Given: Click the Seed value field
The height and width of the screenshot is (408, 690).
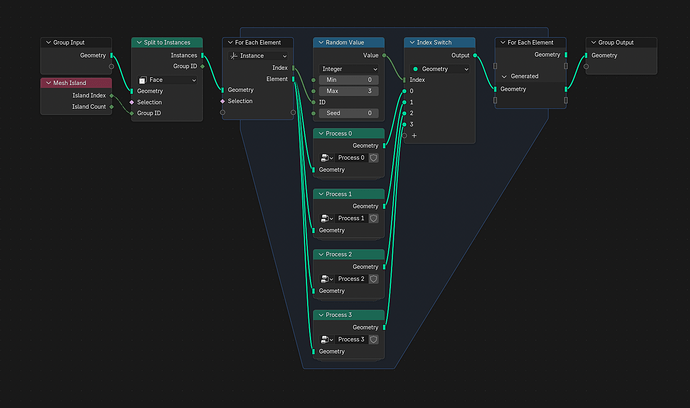Looking at the screenshot, I should click(x=349, y=113).
